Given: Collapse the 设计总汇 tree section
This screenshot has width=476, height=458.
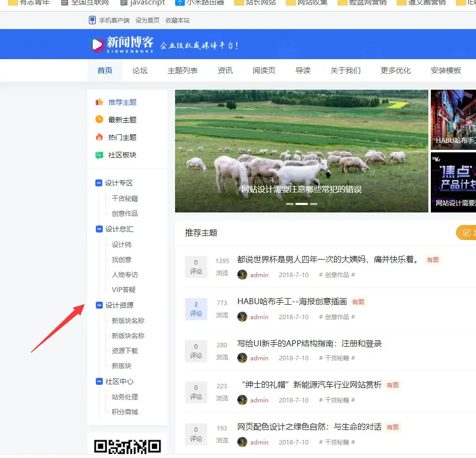Looking at the screenshot, I should pos(99,230).
